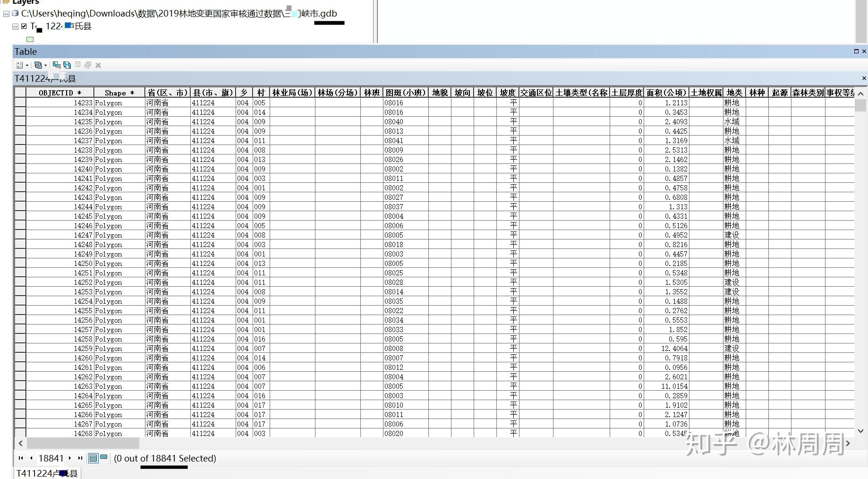Open the Table Options menu icon
Image resolution: width=868 pixels, height=479 pixels.
[x=20, y=65]
